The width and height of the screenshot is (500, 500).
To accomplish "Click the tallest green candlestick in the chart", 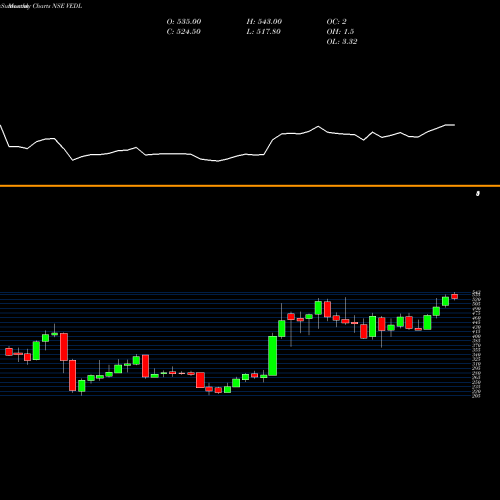I will click(273, 355).
